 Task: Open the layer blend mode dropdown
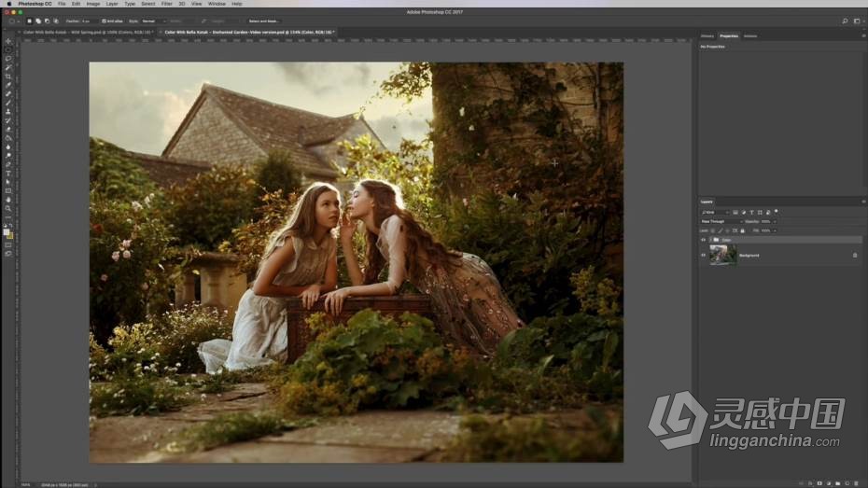point(721,221)
